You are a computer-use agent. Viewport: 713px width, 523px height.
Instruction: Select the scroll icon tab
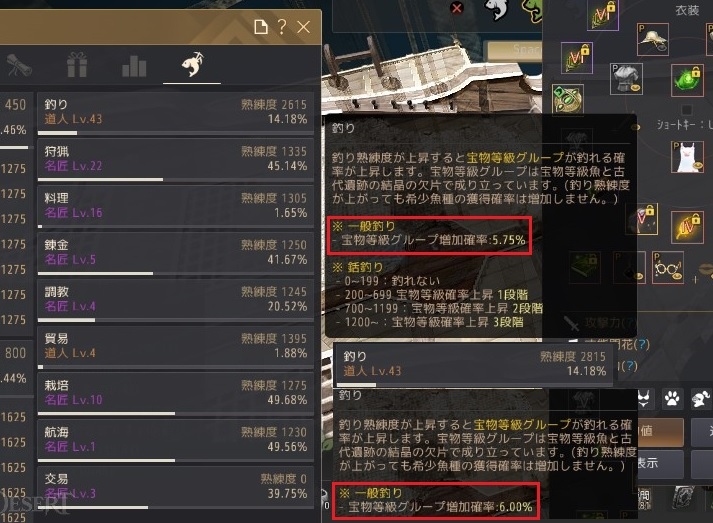tap(19, 65)
